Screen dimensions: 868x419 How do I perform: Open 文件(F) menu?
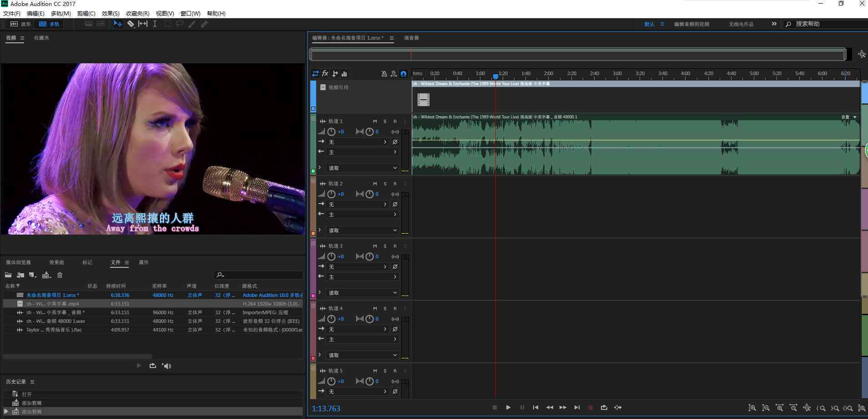tap(12, 14)
